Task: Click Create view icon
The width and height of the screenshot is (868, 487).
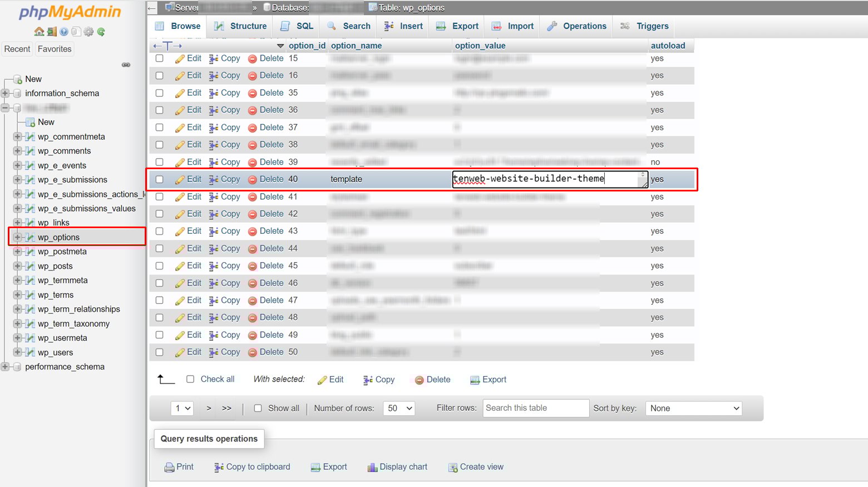Action: 476,467
